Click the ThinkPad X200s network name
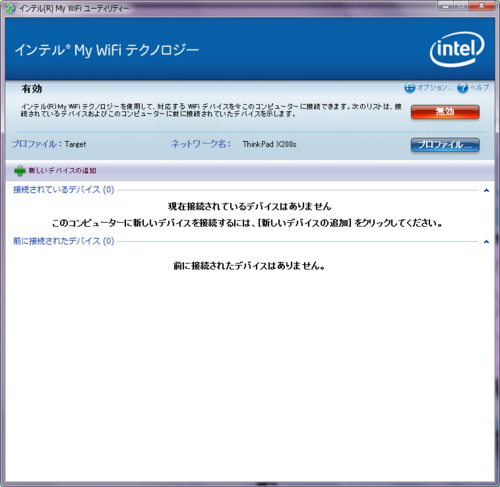 point(269,144)
